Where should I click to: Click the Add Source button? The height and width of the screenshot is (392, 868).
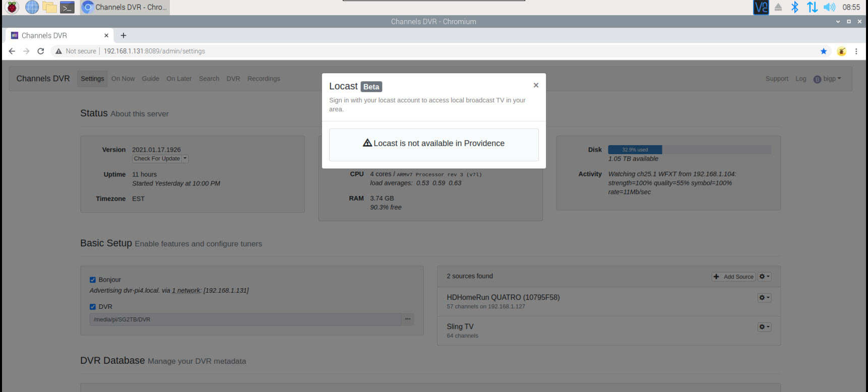734,277
